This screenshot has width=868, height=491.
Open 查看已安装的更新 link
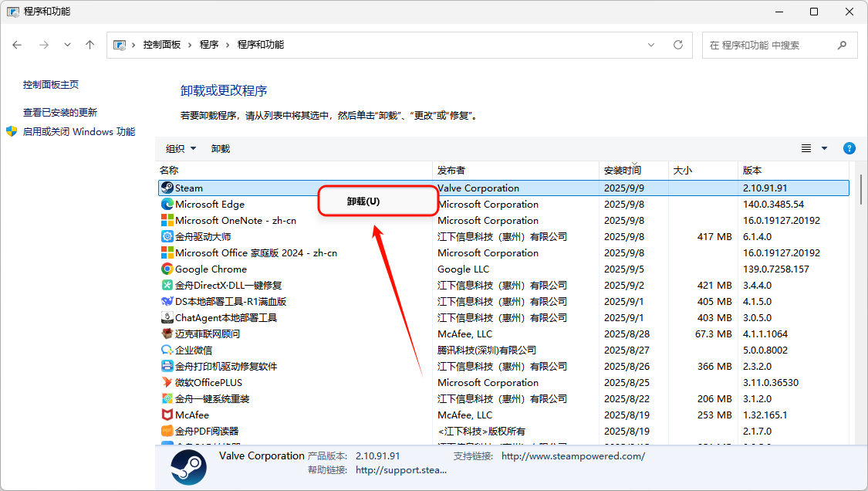[59, 112]
